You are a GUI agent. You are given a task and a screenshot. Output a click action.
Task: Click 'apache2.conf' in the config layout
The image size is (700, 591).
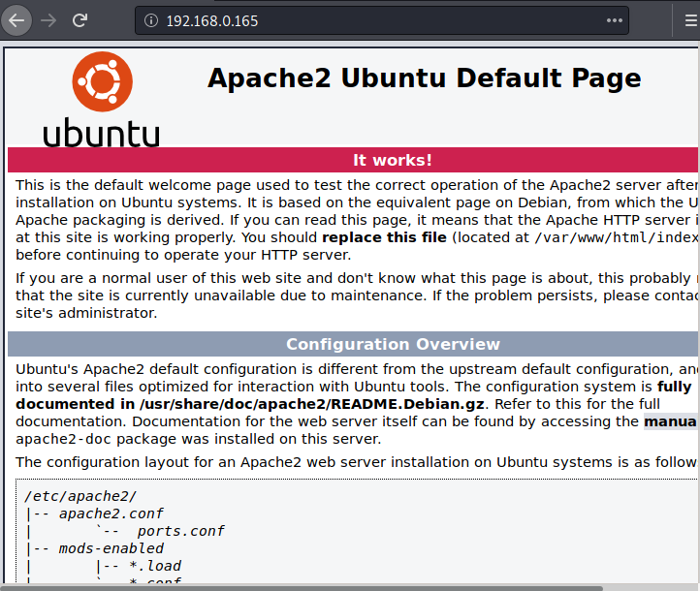coord(111,513)
